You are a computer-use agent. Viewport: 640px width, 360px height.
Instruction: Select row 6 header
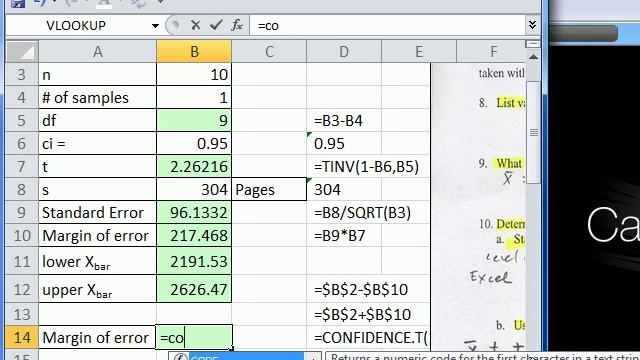(x=22, y=143)
